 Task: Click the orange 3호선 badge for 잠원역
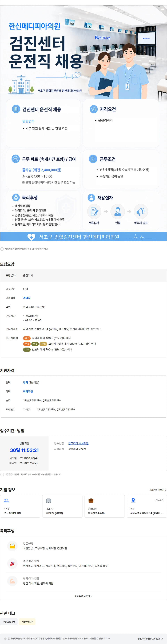pyautogui.click(x=27, y=338)
